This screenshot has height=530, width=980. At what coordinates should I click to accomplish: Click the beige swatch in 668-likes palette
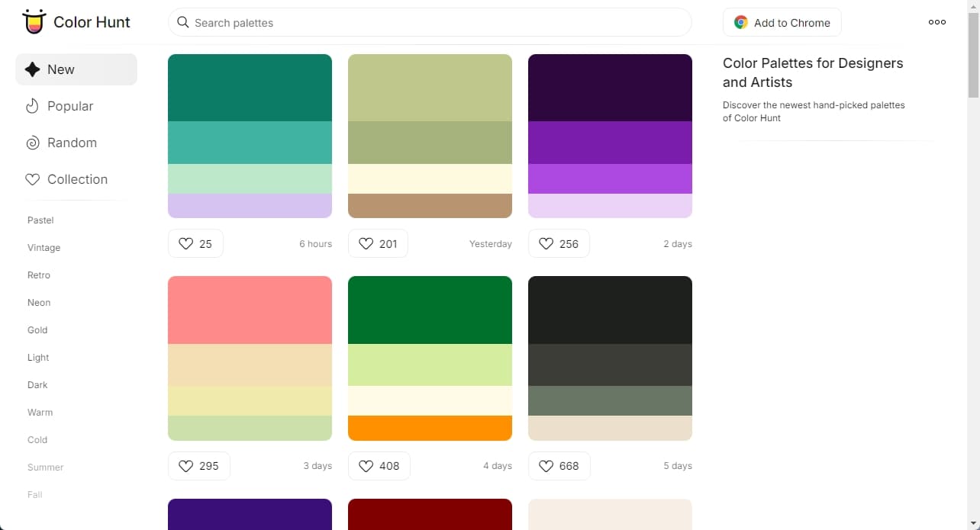(x=610, y=428)
